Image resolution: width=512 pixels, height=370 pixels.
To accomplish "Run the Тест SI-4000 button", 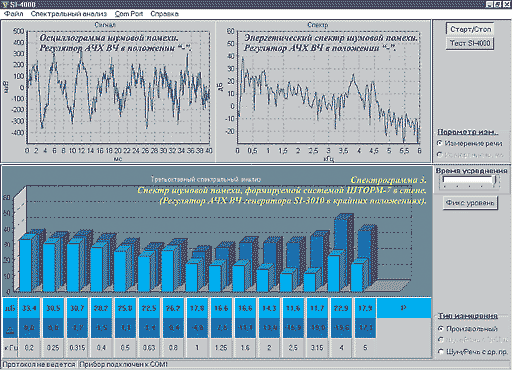I will click(470, 43).
